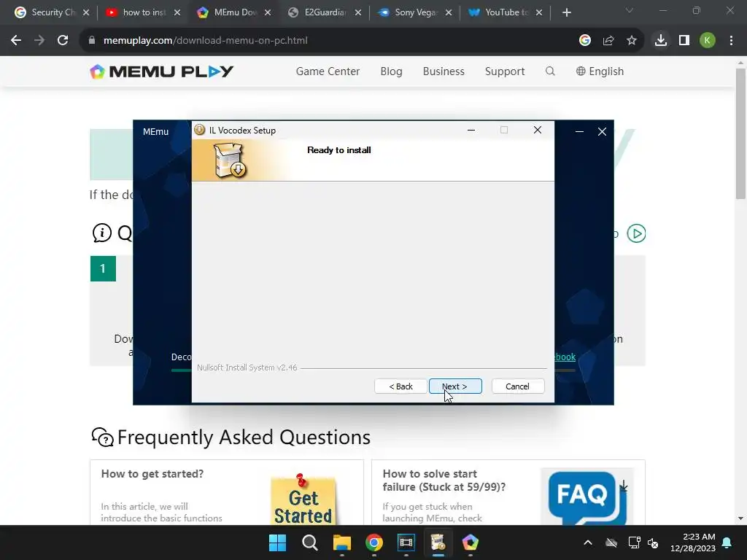Click the info icon beside Q heading
This screenshot has width=747, height=560.
(x=102, y=233)
